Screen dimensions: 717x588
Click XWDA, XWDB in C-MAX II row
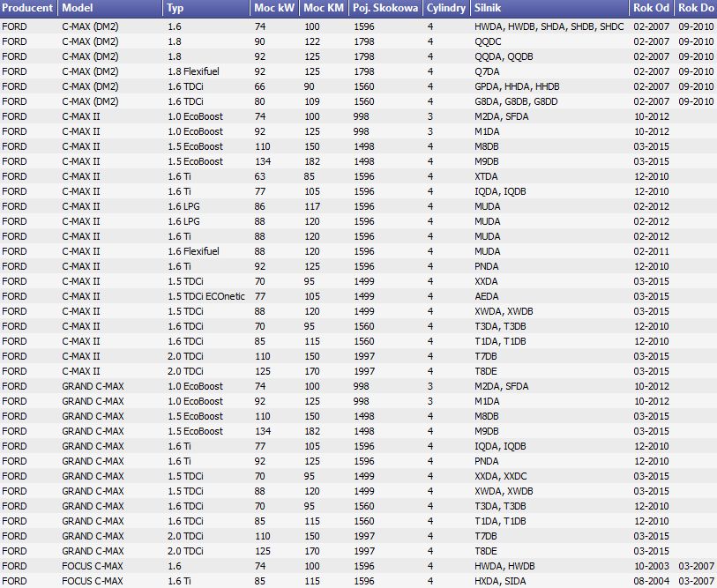coord(504,311)
